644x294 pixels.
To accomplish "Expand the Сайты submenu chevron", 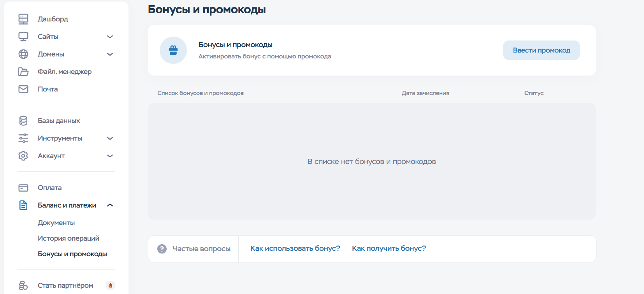I will [110, 37].
